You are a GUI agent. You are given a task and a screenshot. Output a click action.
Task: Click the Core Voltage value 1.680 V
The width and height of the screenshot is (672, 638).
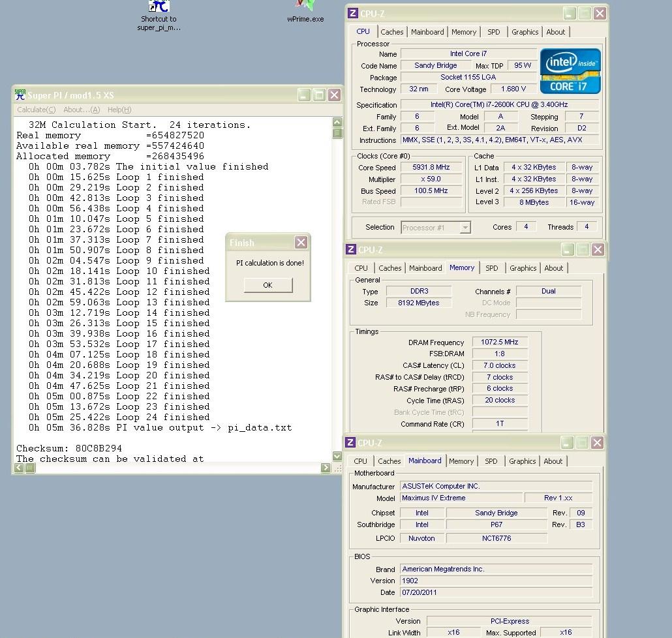point(513,89)
